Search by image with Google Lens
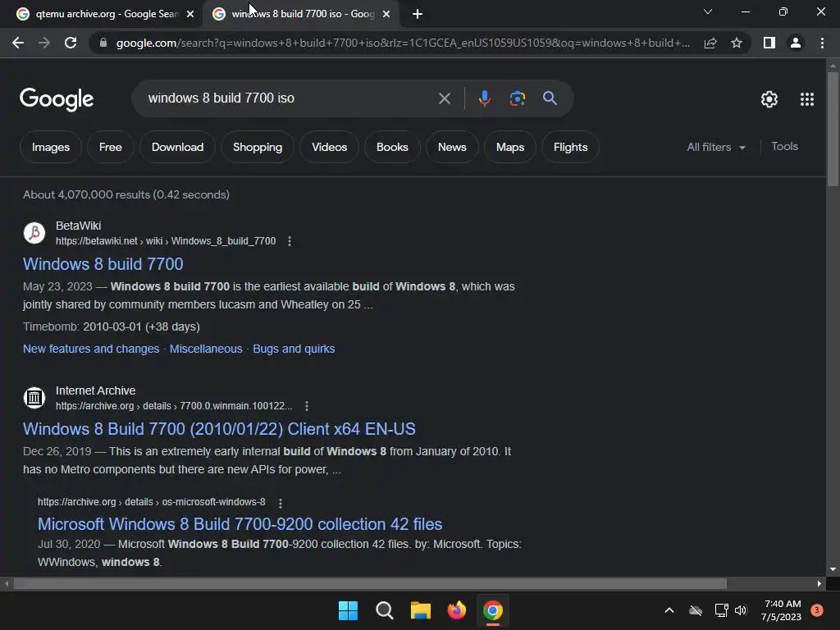 point(518,98)
